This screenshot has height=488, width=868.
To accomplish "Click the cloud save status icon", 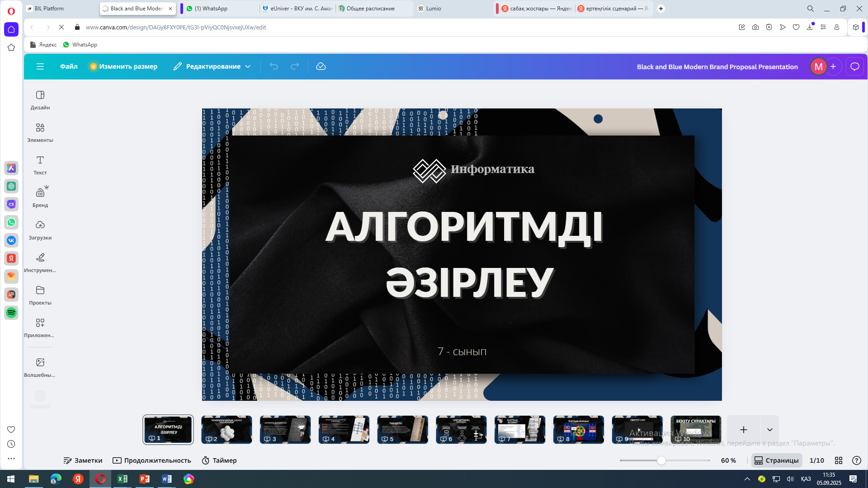I will tap(321, 66).
